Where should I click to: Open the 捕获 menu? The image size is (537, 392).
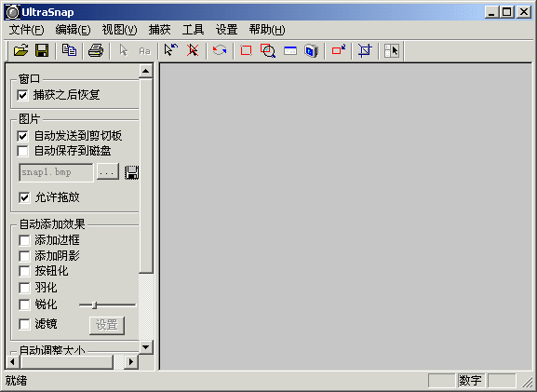coord(159,30)
